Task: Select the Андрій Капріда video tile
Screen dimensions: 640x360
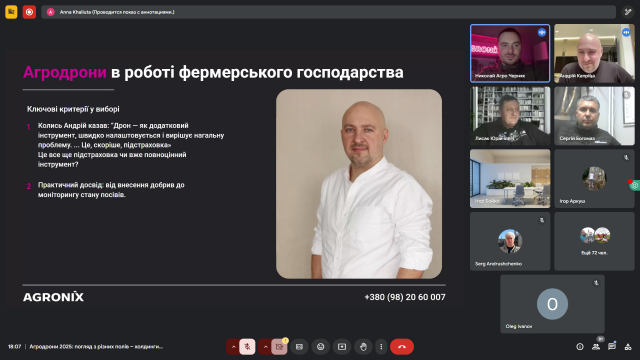Action: 594,53
